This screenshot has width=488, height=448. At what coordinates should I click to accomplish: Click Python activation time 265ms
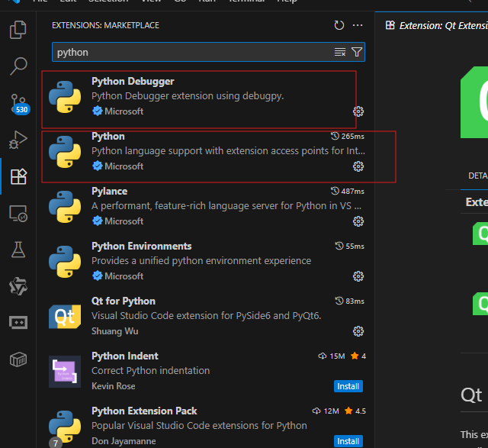click(x=348, y=136)
